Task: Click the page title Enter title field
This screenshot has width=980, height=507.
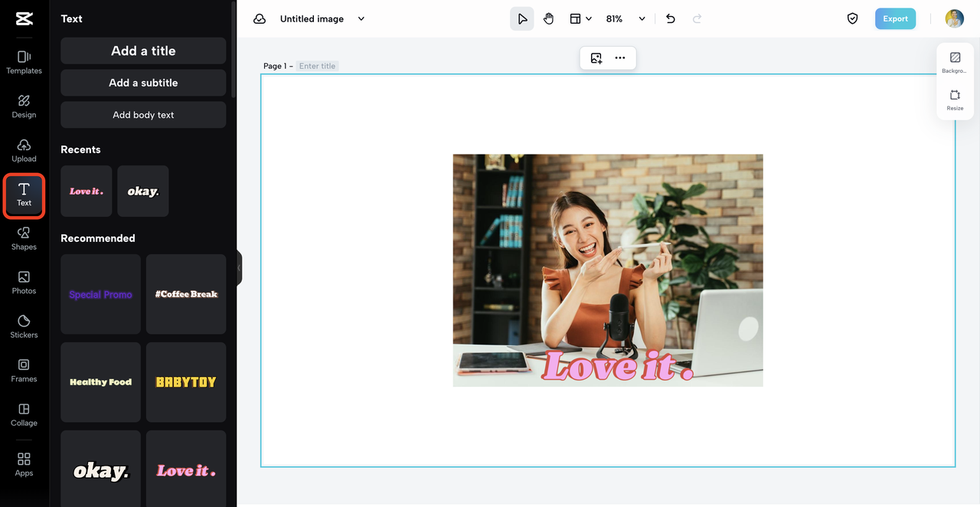Action: click(317, 66)
